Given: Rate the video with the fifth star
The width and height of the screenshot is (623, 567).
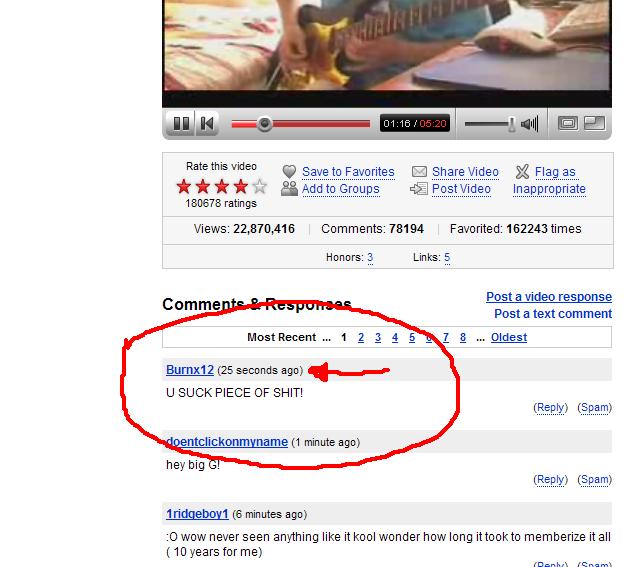Looking at the screenshot, I should (259, 186).
